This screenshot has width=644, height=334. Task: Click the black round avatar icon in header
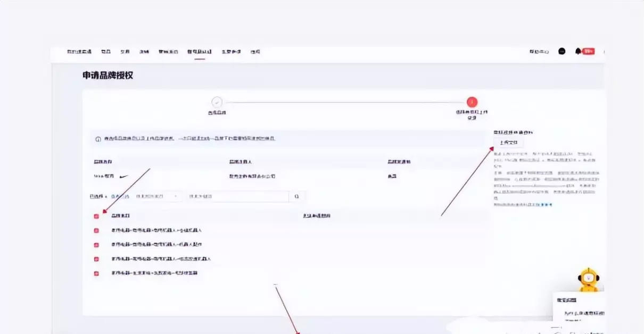[562, 52]
